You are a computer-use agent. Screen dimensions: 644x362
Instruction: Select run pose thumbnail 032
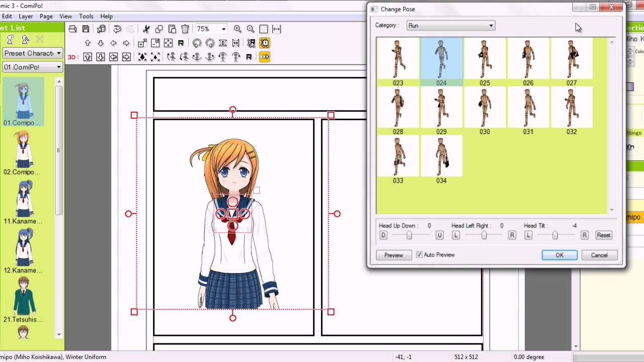572,111
